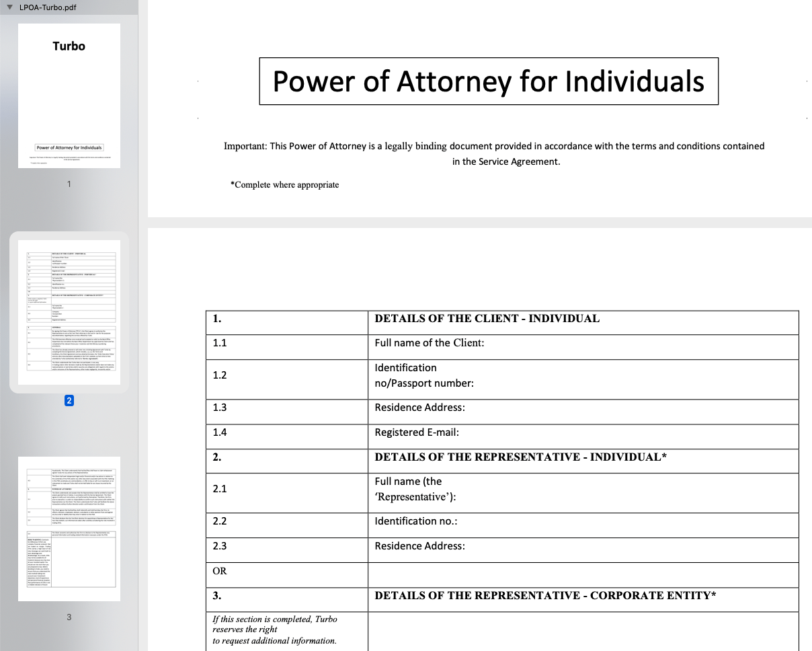
Task: Click the LPOA-Turbo.pdf file name in sidebar
Action: click(48, 7)
